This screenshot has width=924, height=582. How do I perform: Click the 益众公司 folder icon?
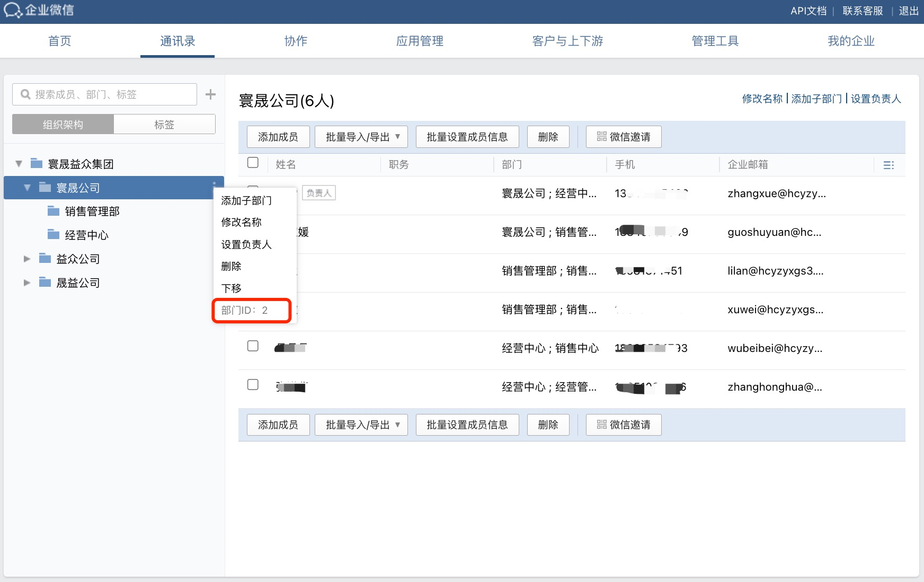[45, 258]
